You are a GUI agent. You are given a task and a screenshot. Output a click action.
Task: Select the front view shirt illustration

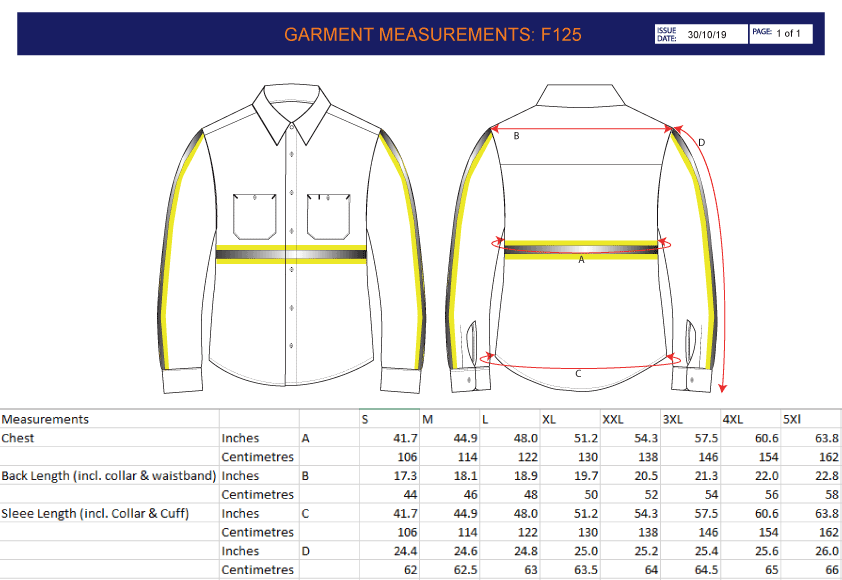[x=292, y=238]
